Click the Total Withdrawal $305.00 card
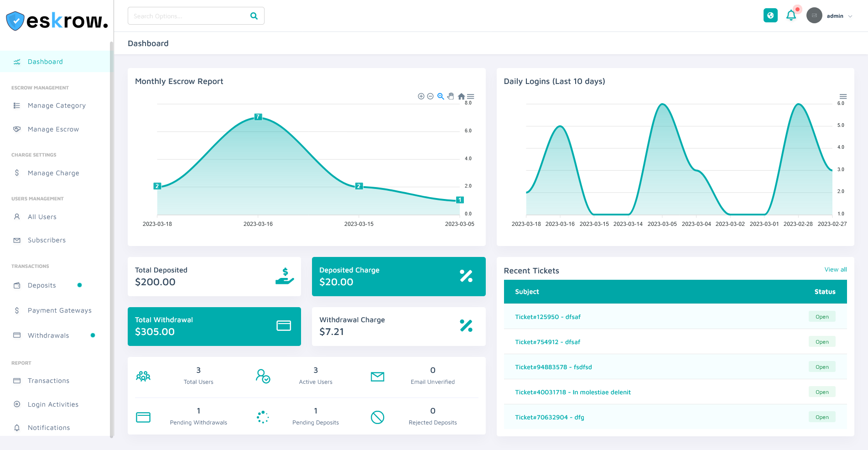Screen dimensions: 868x450 coord(214,326)
